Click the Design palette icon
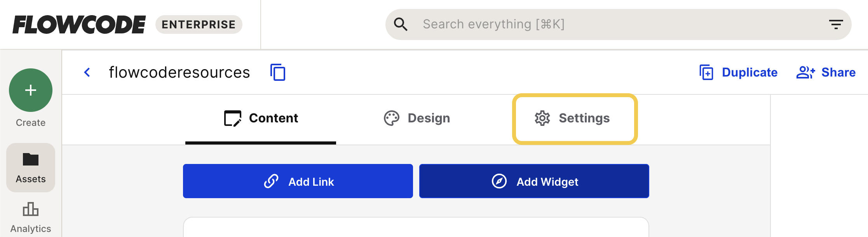This screenshot has height=237, width=868. 392,118
